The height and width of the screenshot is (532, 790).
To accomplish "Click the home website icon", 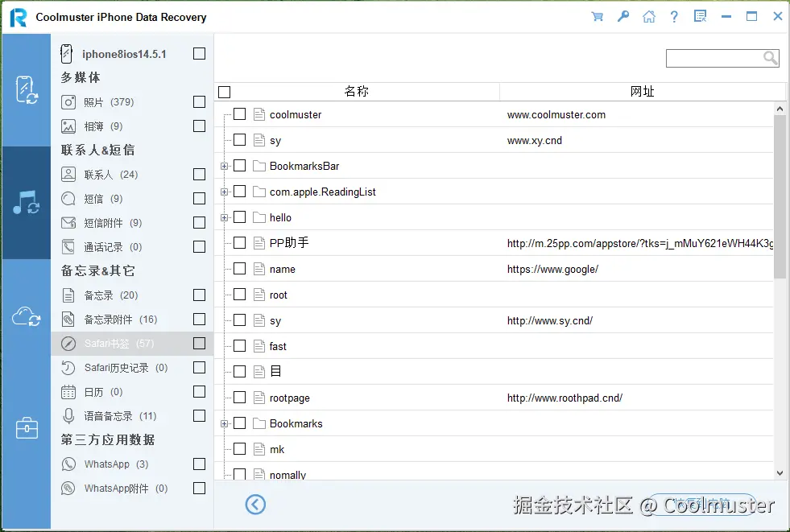I will [649, 16].
